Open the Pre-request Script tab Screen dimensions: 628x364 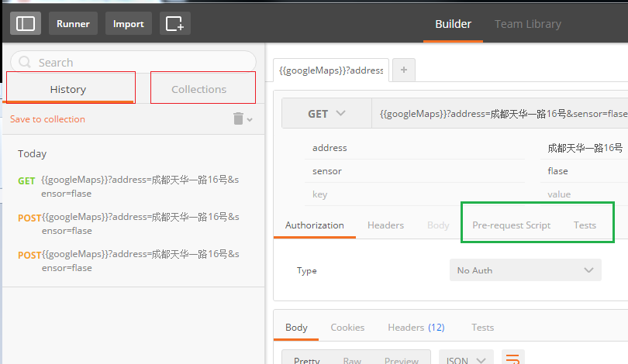point(511,225)
